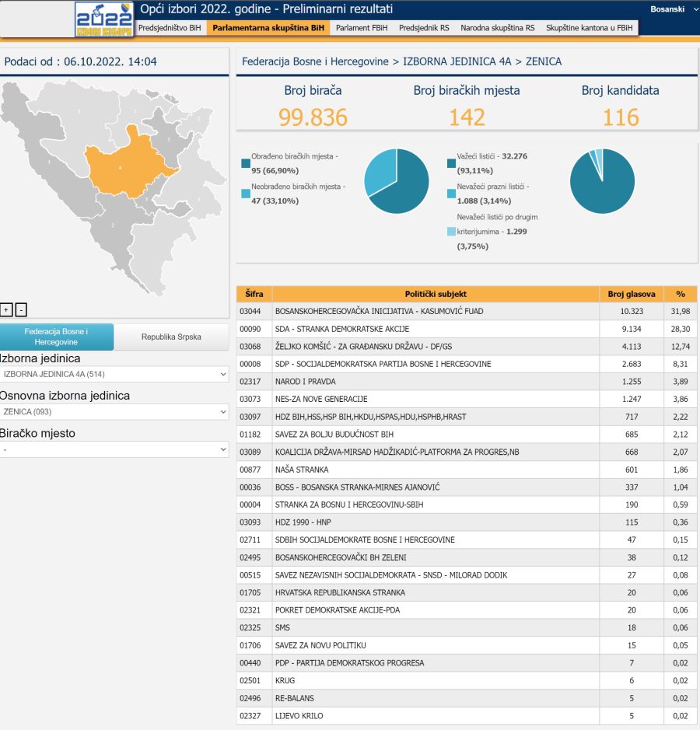
Task: Click the Politički subjekt column header
Action: pyautogui.click(x=436, y=294)
